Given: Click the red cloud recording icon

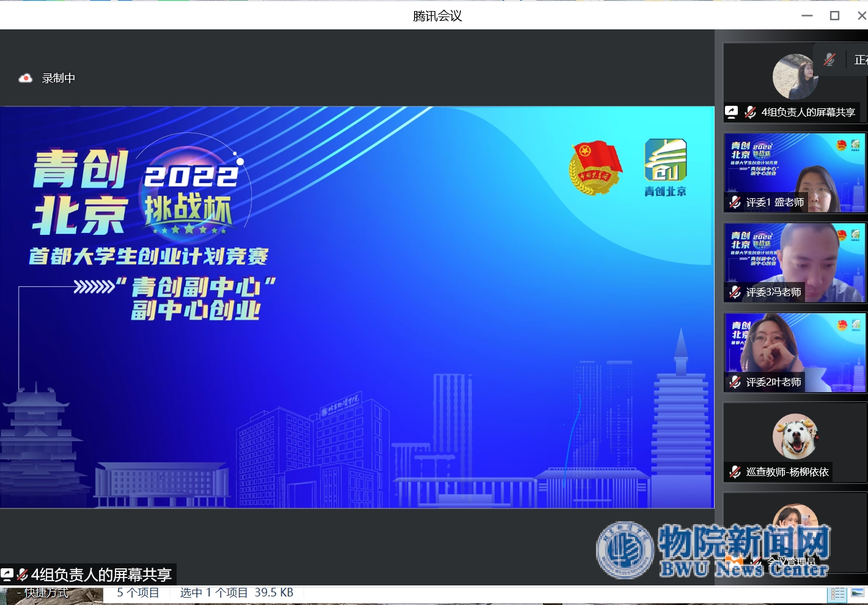Looking at the screenshot, I should click(x=26, y=78).
